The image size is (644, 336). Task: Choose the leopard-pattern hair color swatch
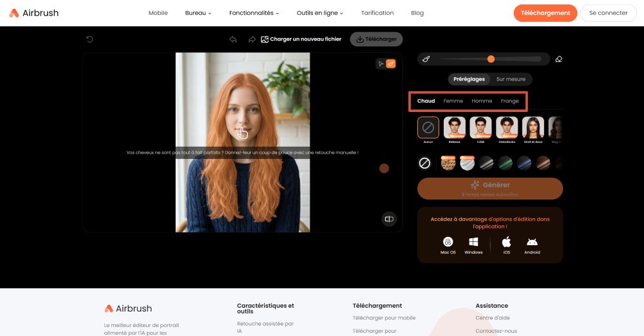pyautogui.click(x=448, y=163)
